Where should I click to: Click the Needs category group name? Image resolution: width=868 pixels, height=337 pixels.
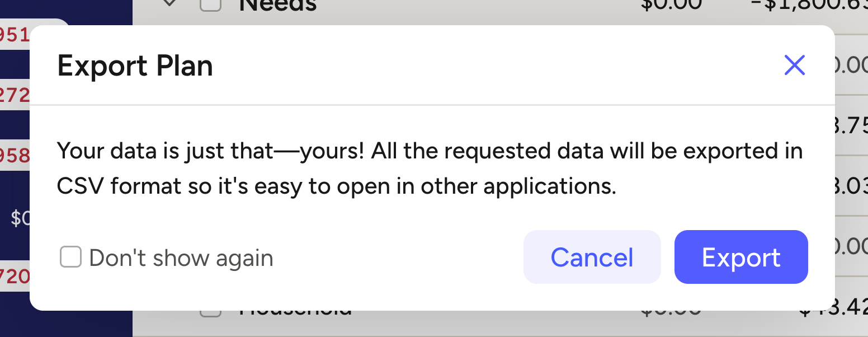pyautogui.click(x=278, y=6)
